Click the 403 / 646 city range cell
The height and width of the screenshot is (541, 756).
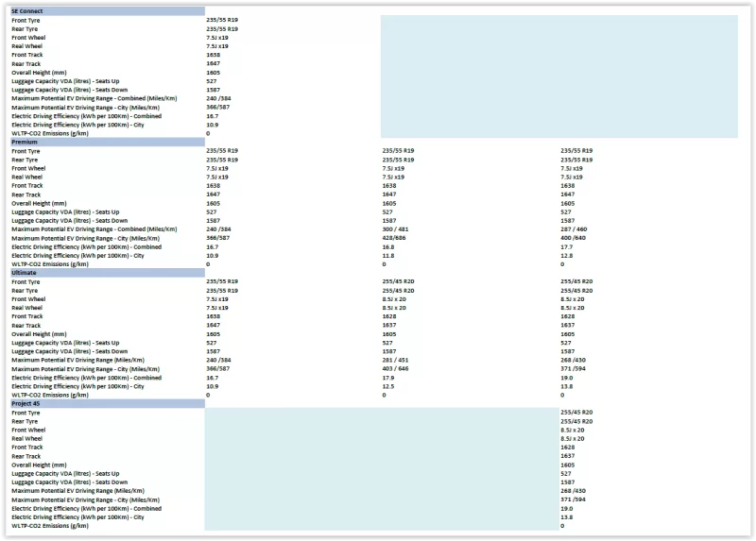click(396, 368)
